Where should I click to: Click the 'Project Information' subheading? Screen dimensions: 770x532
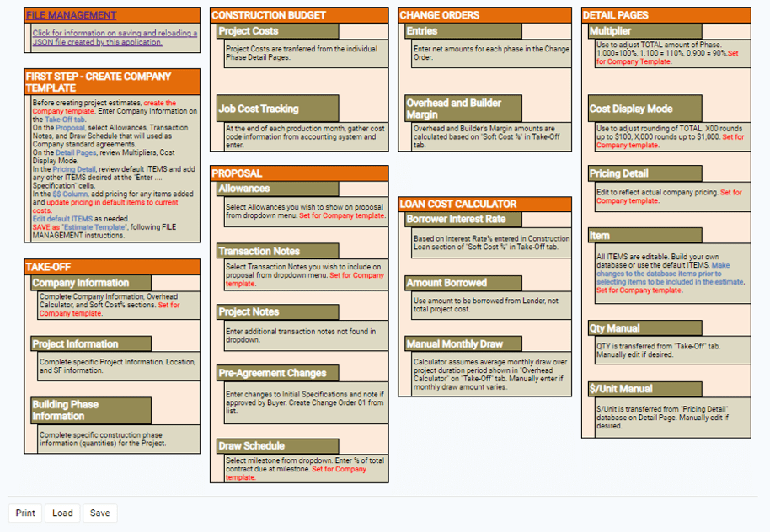91,344
